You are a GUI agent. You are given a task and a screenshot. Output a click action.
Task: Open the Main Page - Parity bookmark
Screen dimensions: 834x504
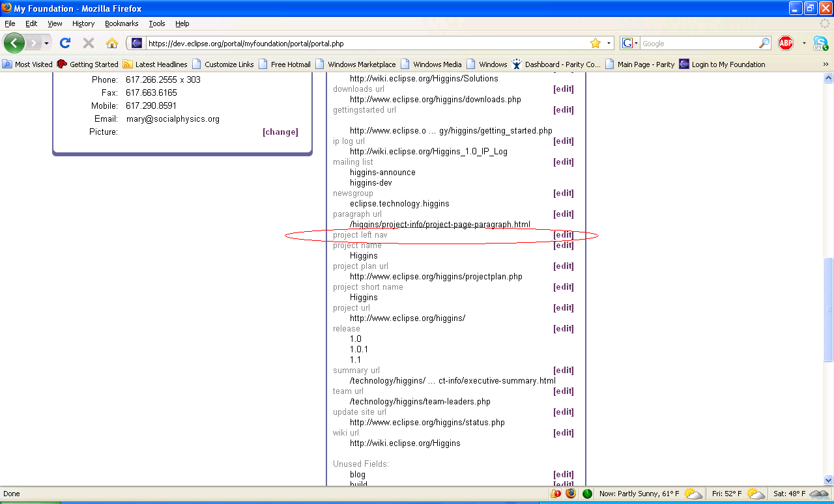640,64
